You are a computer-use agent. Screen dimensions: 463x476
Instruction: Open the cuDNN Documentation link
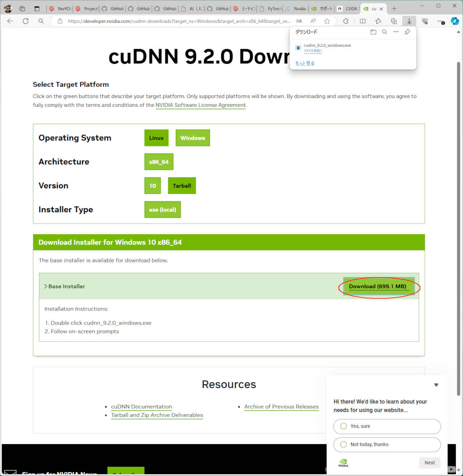pos(141,407)
